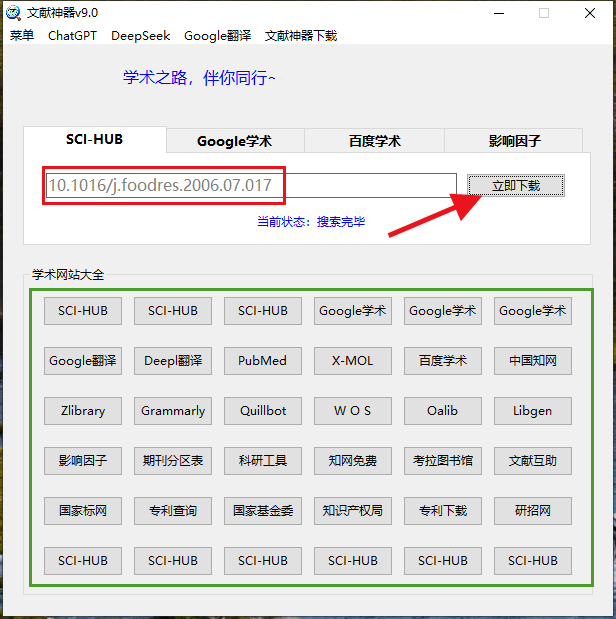The height and width of the screenshot is (619, 616).
Task: Open the 研招网 button
Action: (x=533, y=511)
